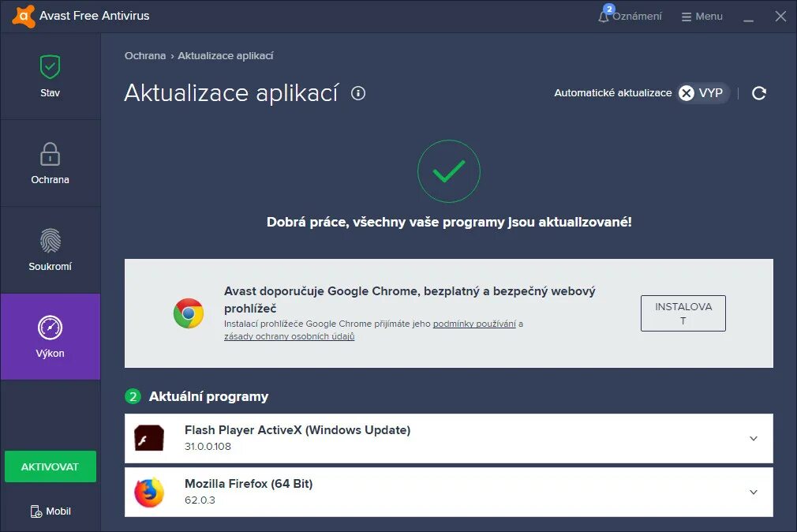This screenshot has height=532, width=797.
Task: Click the green checkmark status circle
Action: pyautogui.click(x=449, y=171)
